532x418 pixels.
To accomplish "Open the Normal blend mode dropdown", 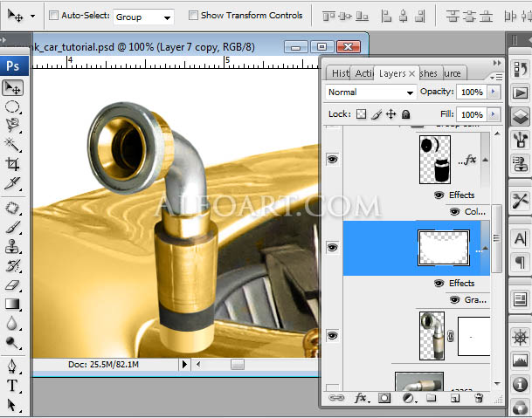I will 371,93.
